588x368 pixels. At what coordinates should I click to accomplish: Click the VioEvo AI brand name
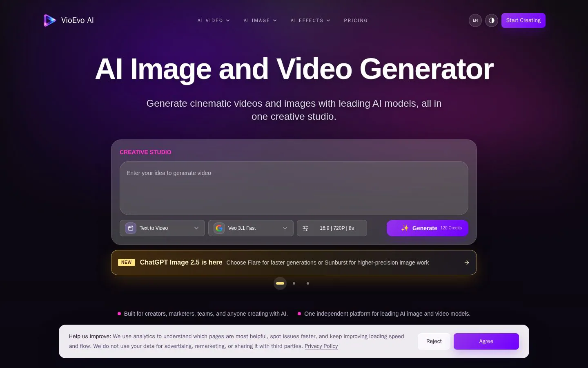point(78,20)
